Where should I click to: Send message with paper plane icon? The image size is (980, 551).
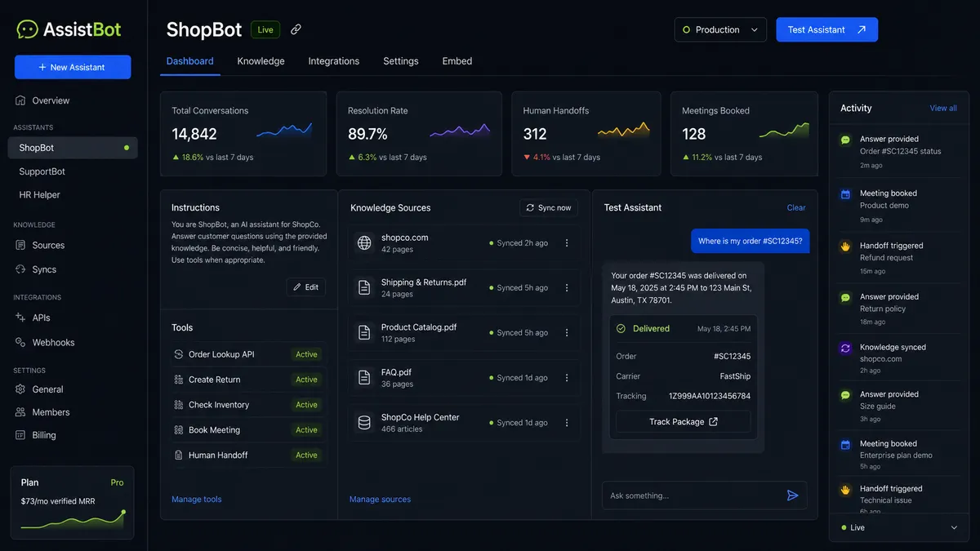[792, 495]
